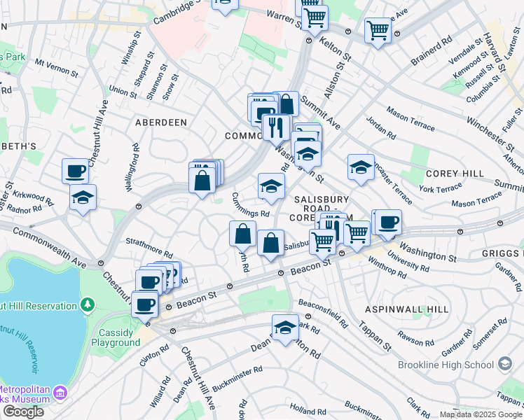This screenshot has height=420, width=524.
Task: Click the Buckminster Rd street label
Action: 237,379
